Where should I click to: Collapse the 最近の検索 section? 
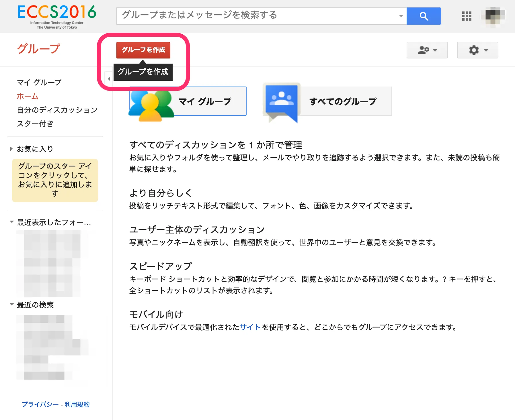(x=11, y=305)
